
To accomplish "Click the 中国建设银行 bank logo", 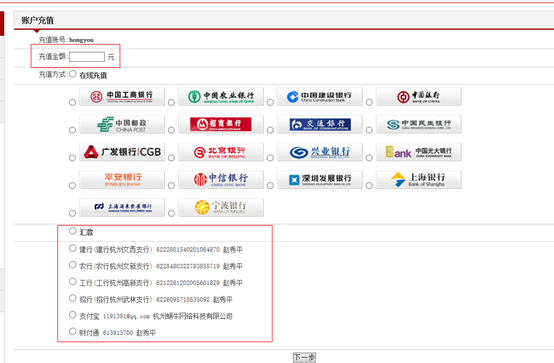I will tap(320, 96).
